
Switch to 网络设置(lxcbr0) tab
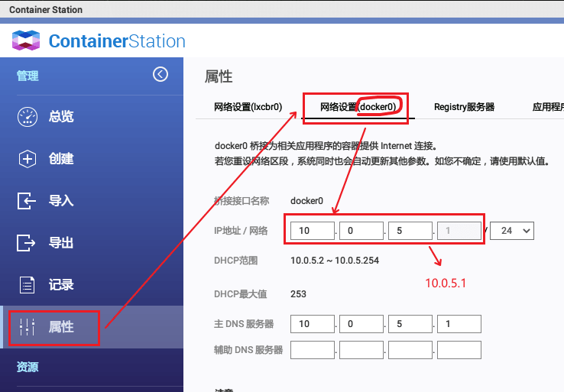click(x=248, y=107)
